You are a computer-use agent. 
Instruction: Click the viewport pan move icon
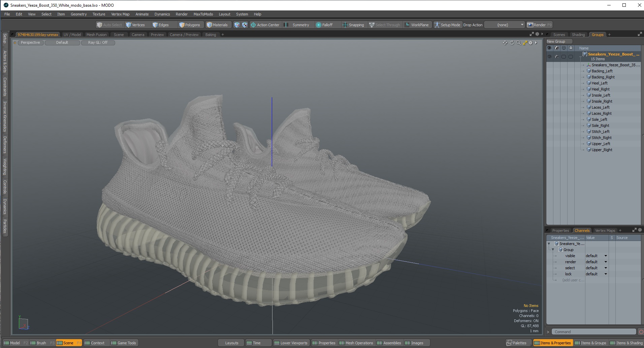[505, 43]
